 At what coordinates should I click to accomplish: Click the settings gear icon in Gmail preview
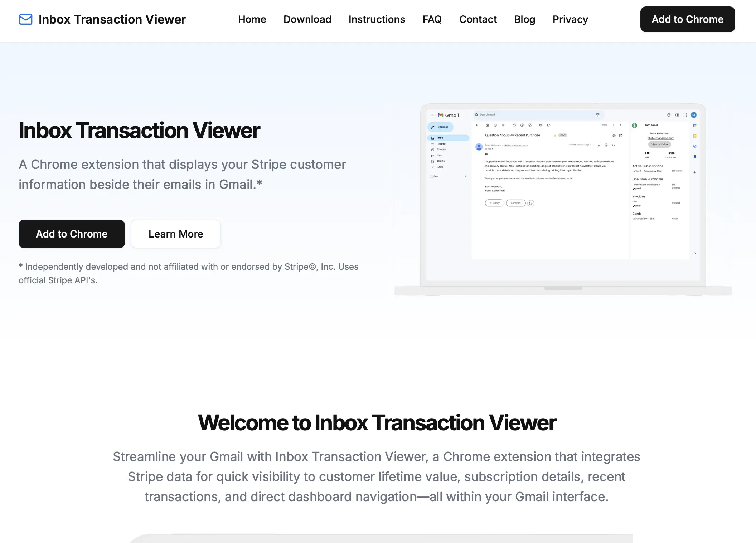point(677,115)
